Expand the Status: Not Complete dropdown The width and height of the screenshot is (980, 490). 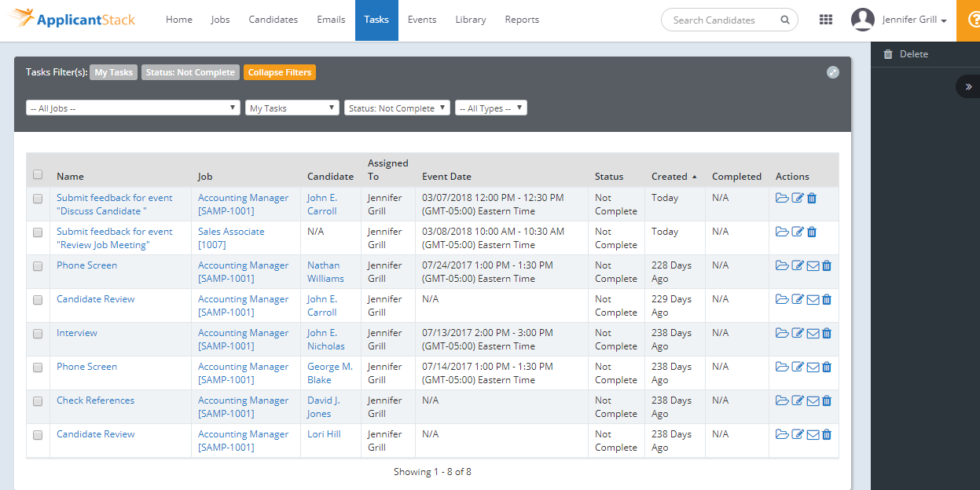tap(397, 108)
